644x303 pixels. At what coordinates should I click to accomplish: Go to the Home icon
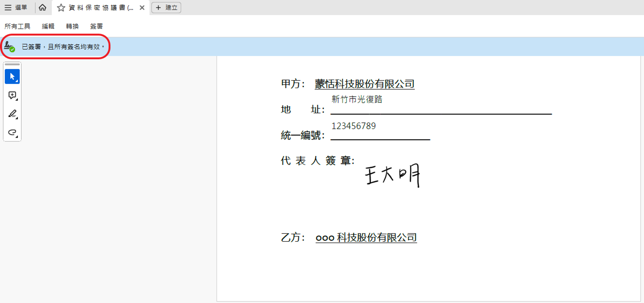43,7
